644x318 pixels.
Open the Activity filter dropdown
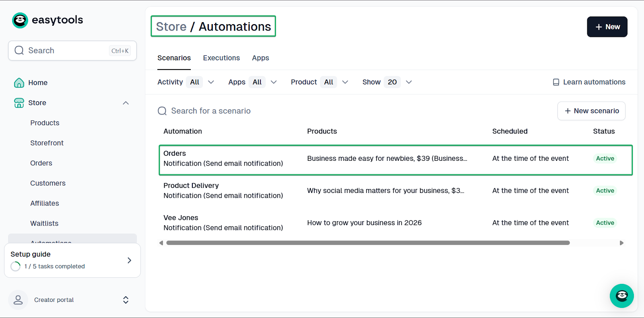click(186, 82)
